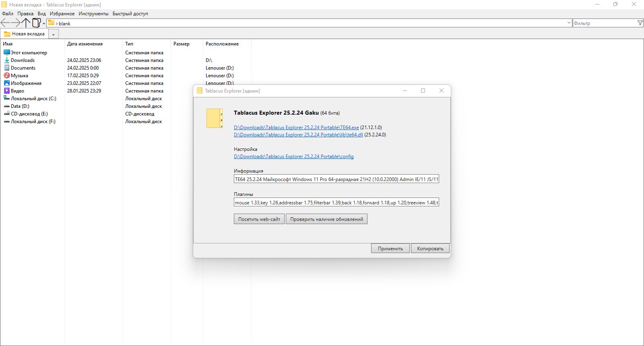The width and height of the screenshot is (644, 346).
Task: Click the folder icon on Новая вкладка tab
Action: [x=7, y=34]
